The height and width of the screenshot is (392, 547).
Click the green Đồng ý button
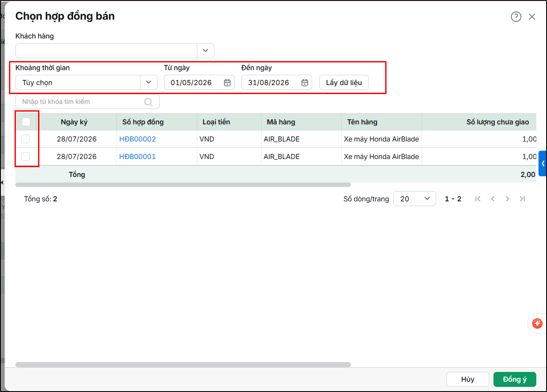coord(515,380)
